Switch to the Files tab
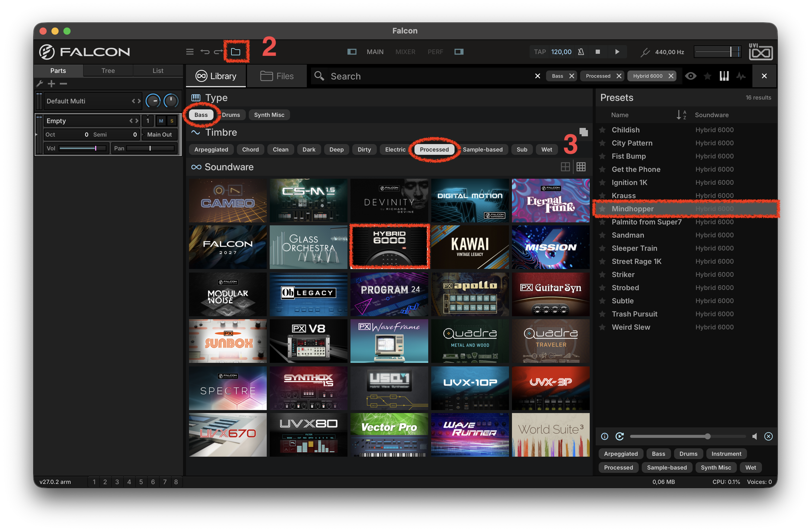This screenshot has width=811, height=532. [277, 76]
